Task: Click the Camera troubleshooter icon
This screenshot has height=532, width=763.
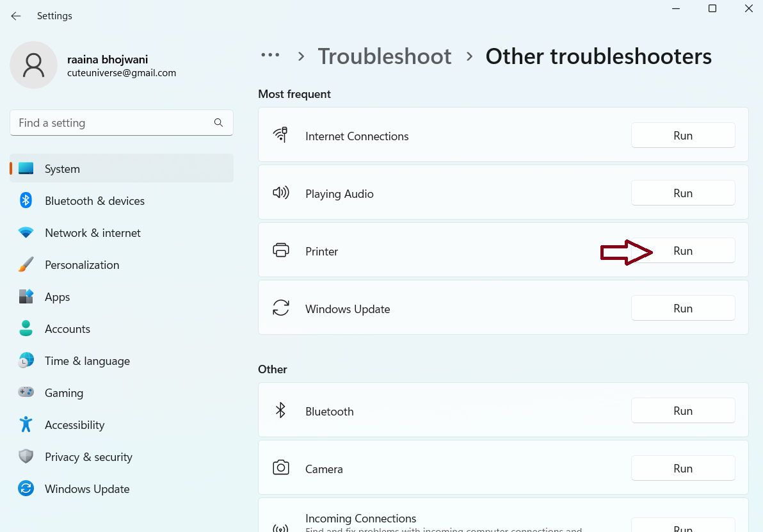Action: [281, 468]
